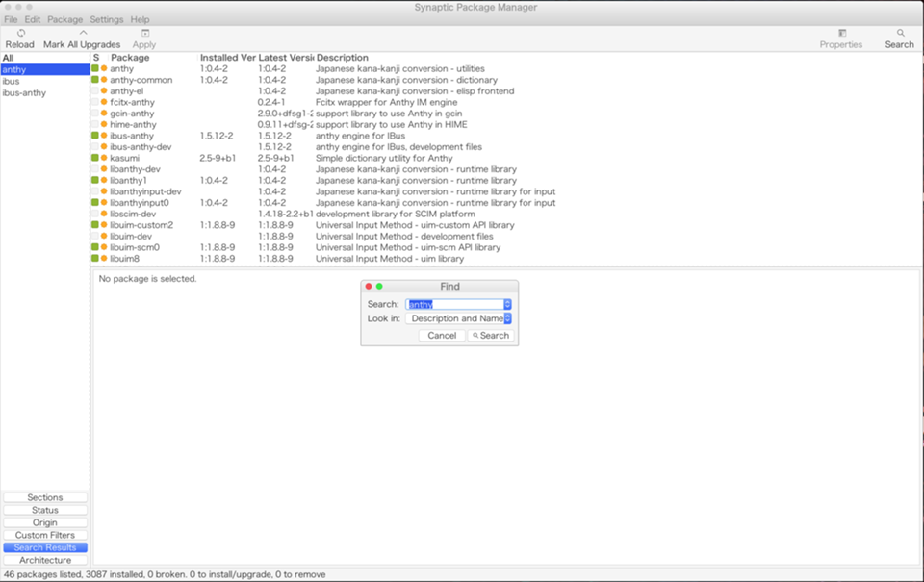Toggle status checkbox for ibus-anthy package
The image size is (924, 582).
(95, 136)
